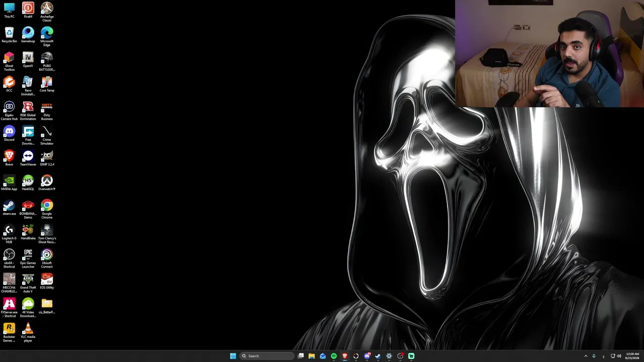Open the clock and date flyout
Screen dimensions: 644x362
pyautogui.click(x=632, y=356)
